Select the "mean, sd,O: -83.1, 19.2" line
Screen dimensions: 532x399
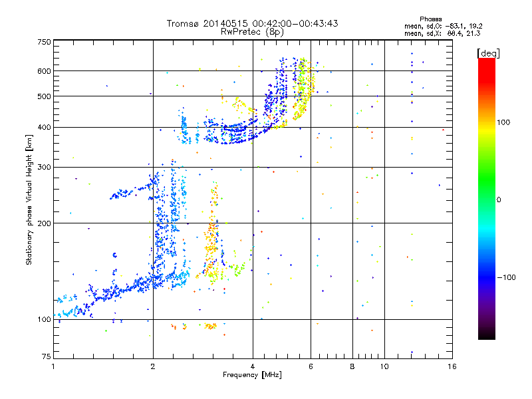444,26
